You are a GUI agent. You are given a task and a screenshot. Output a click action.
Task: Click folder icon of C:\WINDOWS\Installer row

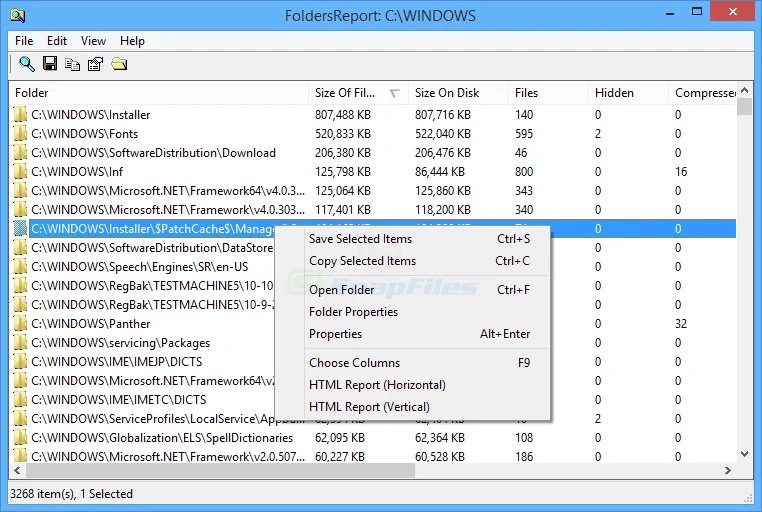pos(20,115)
